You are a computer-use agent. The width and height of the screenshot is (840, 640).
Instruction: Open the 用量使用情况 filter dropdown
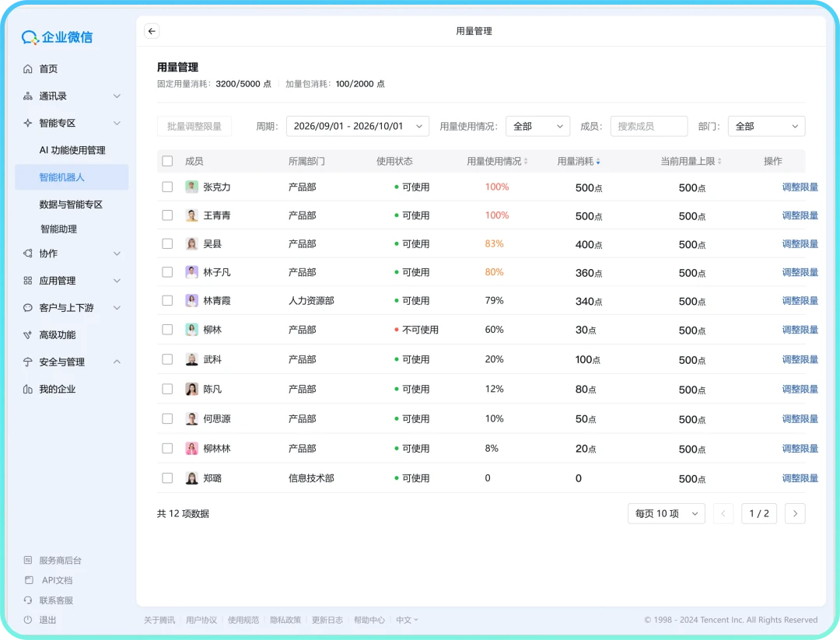537,127
